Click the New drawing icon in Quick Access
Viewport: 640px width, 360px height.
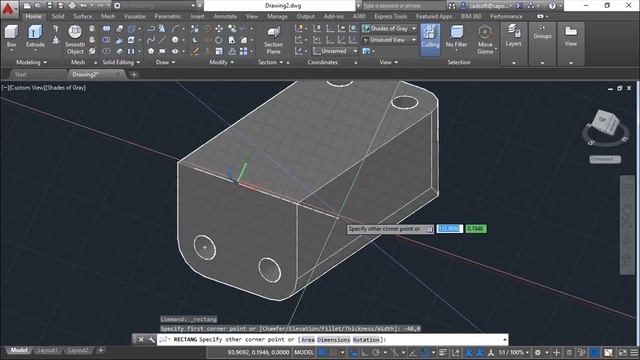click(27, 6)
